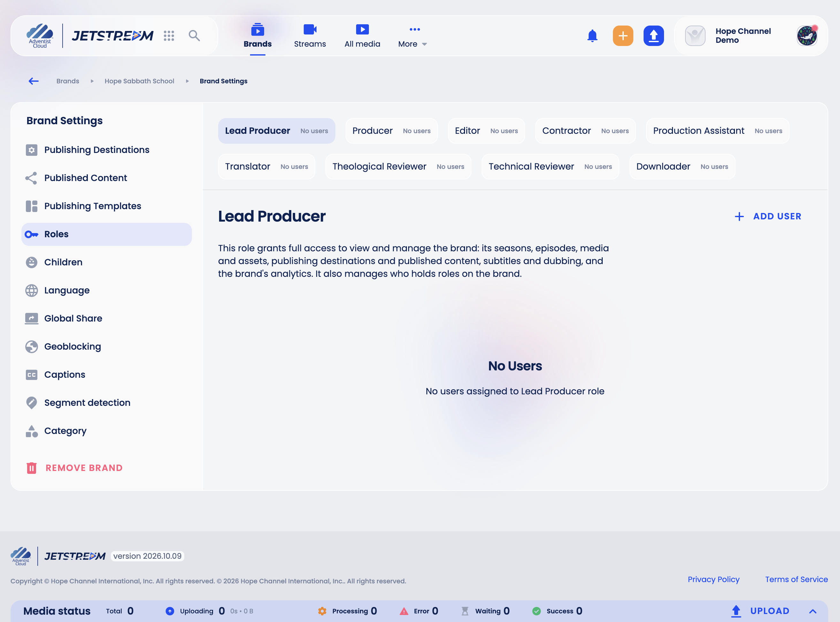Click the blue upload icon in header
840x622 pixels.
coord(653,36)
